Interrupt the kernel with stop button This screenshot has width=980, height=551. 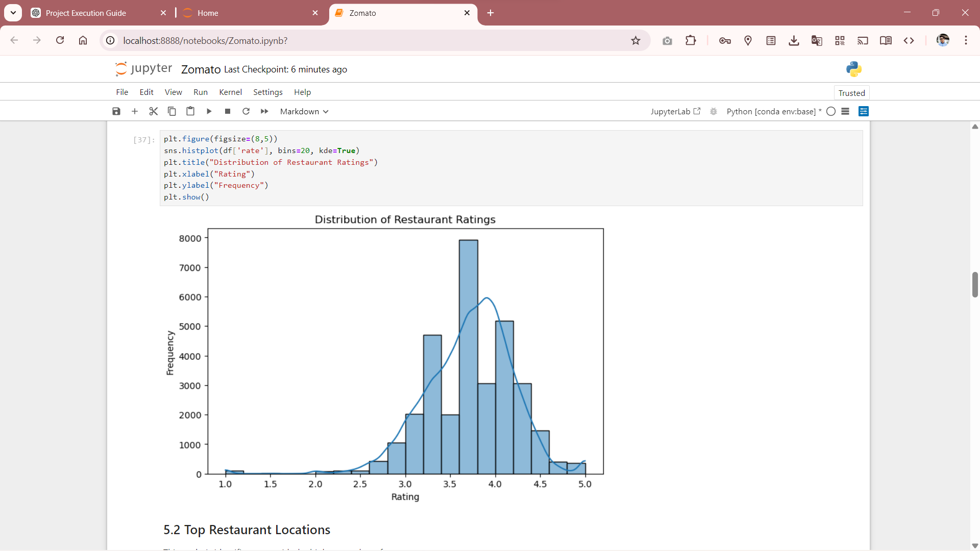click(x=228, y=111)
